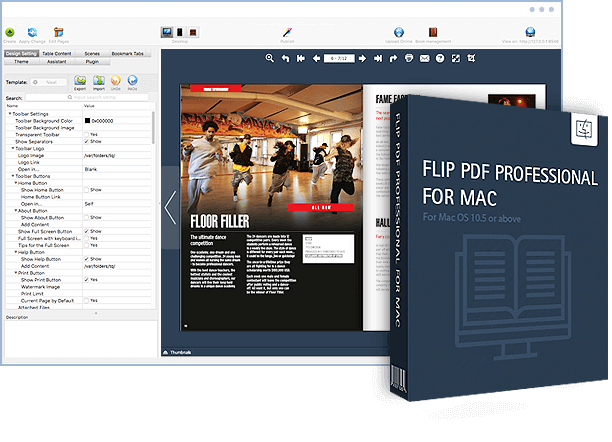612x442 pixels.
Task: Toggle the Show Print Button checkbox
Action: tap(86, 280)
